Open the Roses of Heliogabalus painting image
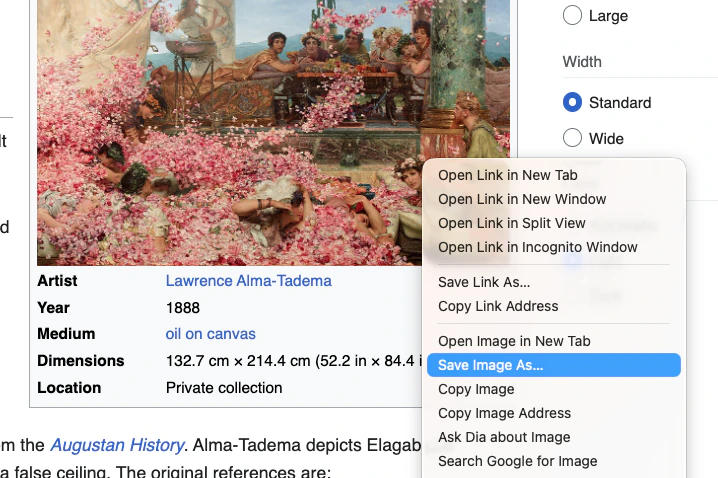 (273, 133)
